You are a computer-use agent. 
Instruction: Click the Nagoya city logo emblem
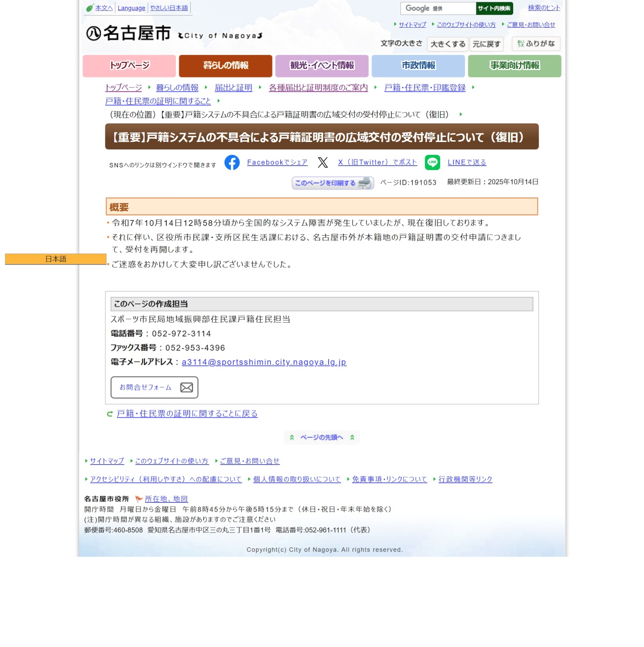pyautogui.click(x=93, y=34)
